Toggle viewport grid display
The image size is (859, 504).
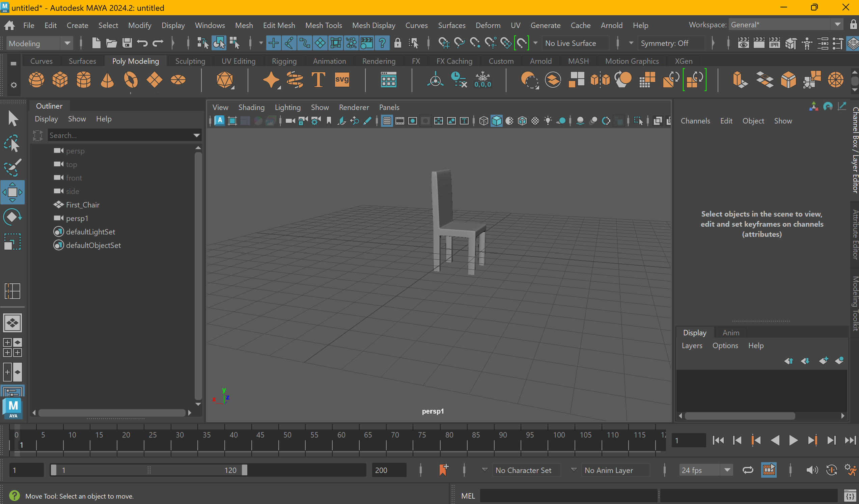(x=387, y=121)
